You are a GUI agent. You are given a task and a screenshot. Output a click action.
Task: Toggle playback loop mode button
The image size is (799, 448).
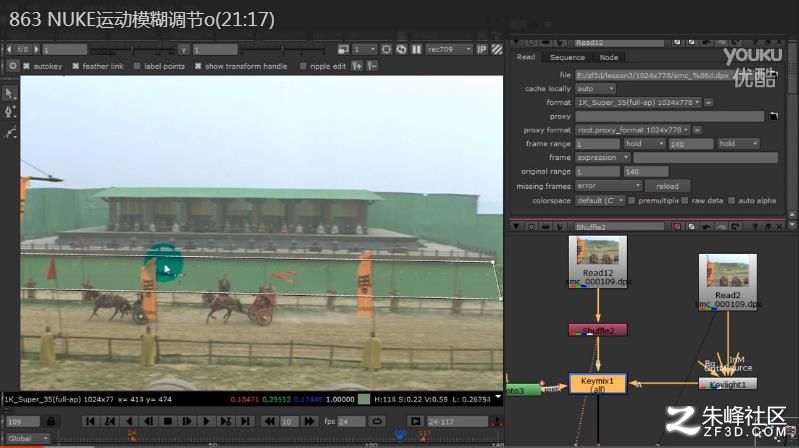pos(377,421)
